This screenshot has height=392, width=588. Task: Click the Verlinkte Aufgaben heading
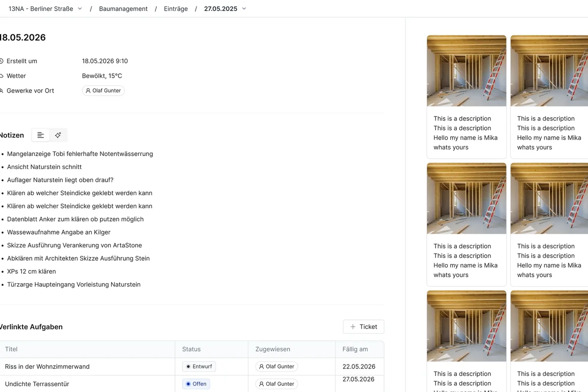(31, 327)
